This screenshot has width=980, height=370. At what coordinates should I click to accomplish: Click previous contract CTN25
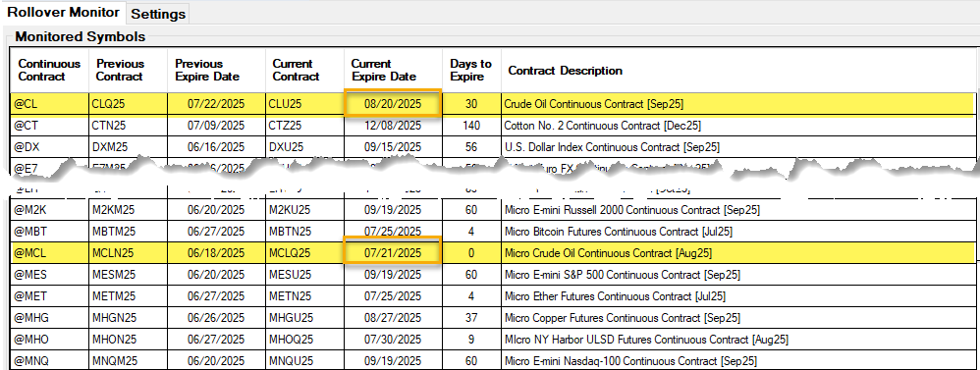pyautogui.click(x=129, y=126)
